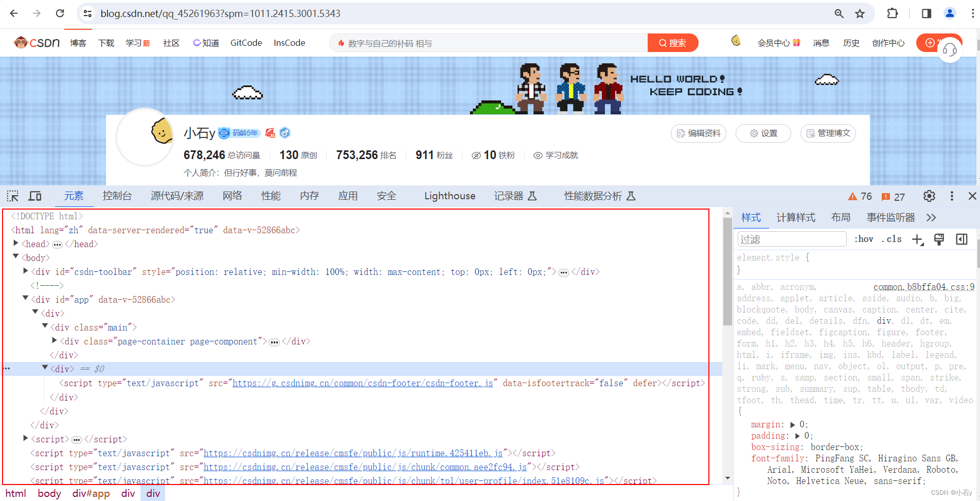The width and height of the screenshot is (980, 501).
Task: Open the 网络 network tab
Action: [x=232, y=196]
